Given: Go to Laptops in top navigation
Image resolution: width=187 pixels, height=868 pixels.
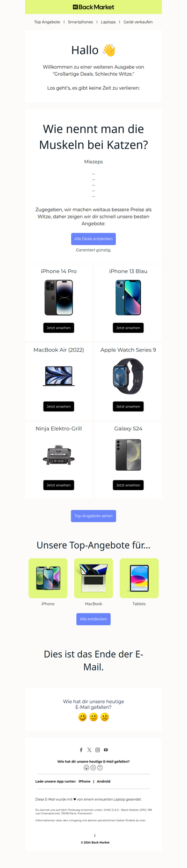Looking at the screenshot, I should coord(108,22).
